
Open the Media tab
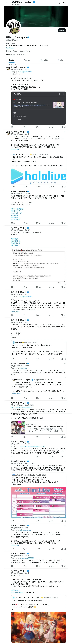(60, 60)
